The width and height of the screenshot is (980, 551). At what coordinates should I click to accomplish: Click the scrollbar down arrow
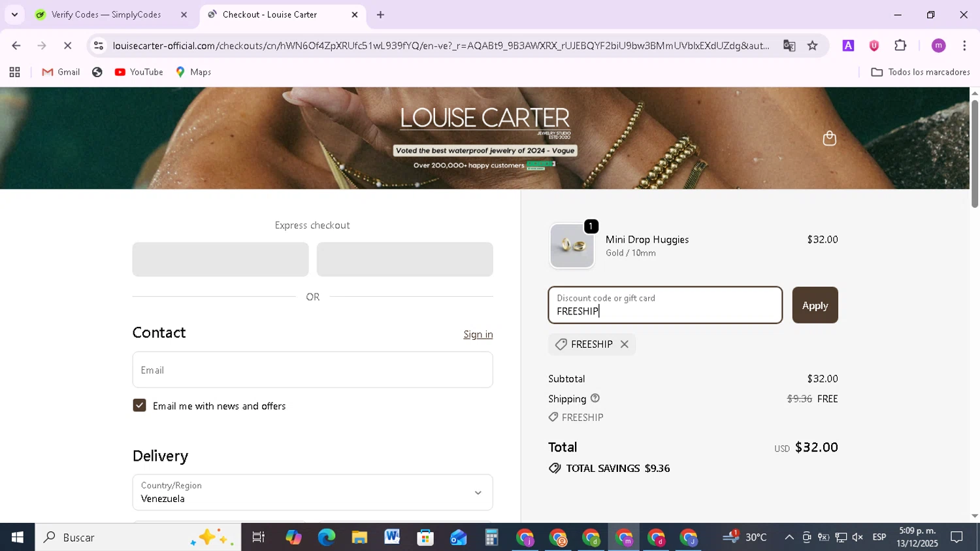(x=974, y=516)
